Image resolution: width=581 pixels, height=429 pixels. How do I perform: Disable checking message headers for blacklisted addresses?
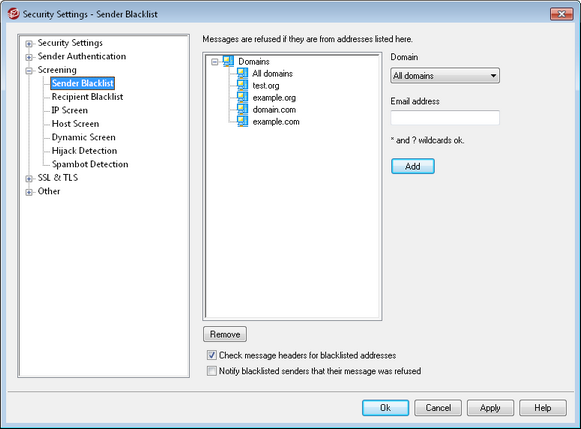(212, 355)
